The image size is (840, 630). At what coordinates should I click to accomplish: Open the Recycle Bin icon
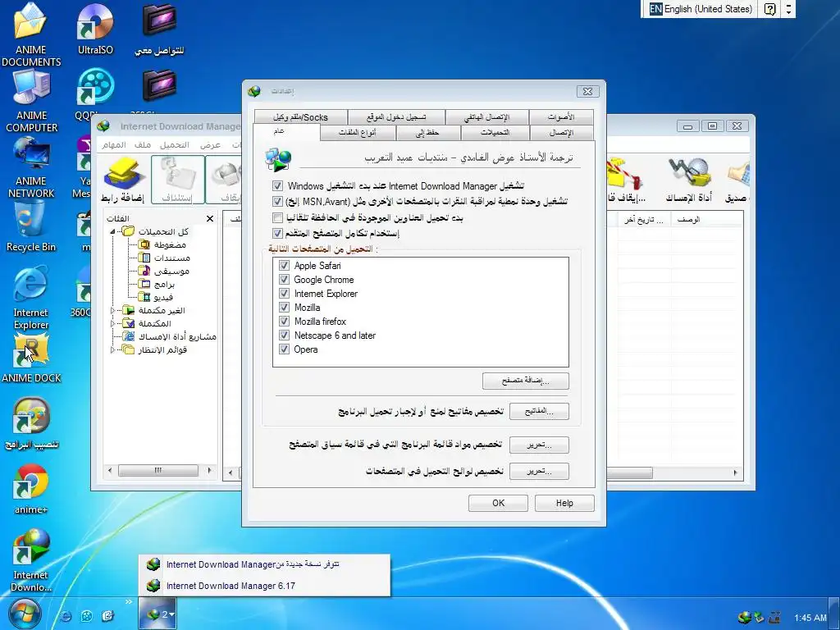coord(30,218)
